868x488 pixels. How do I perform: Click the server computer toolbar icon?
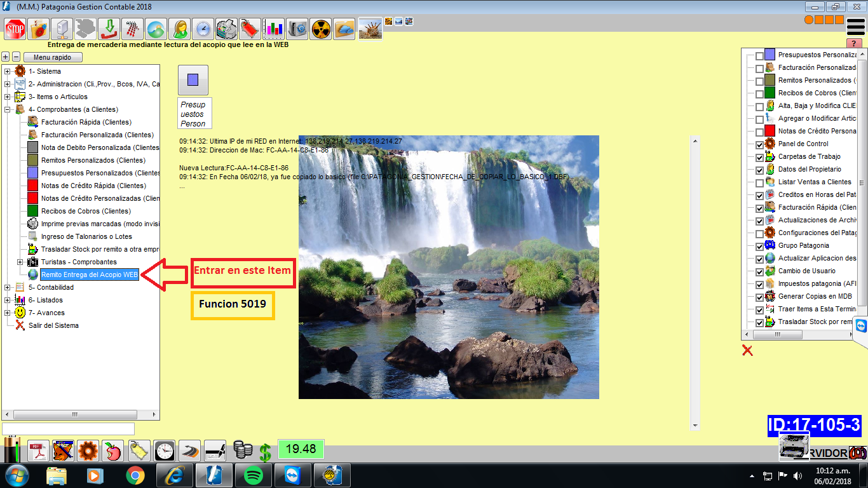coord(62,29)
